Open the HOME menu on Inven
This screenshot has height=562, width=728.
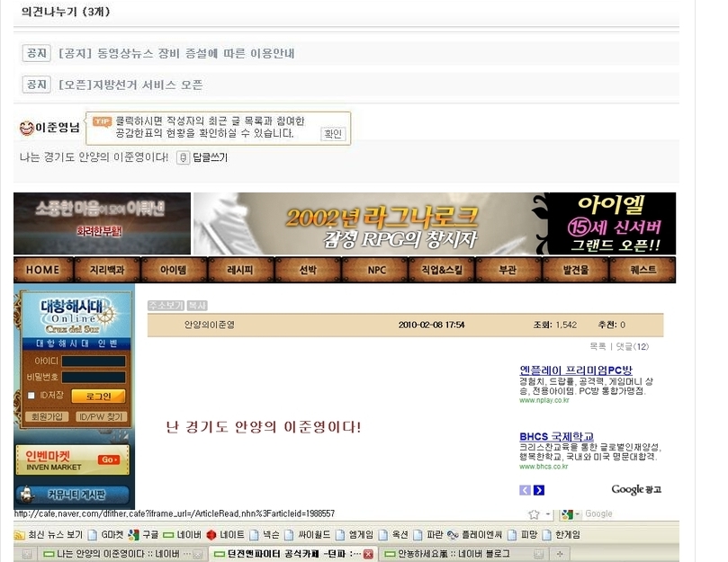click(42, 270)
